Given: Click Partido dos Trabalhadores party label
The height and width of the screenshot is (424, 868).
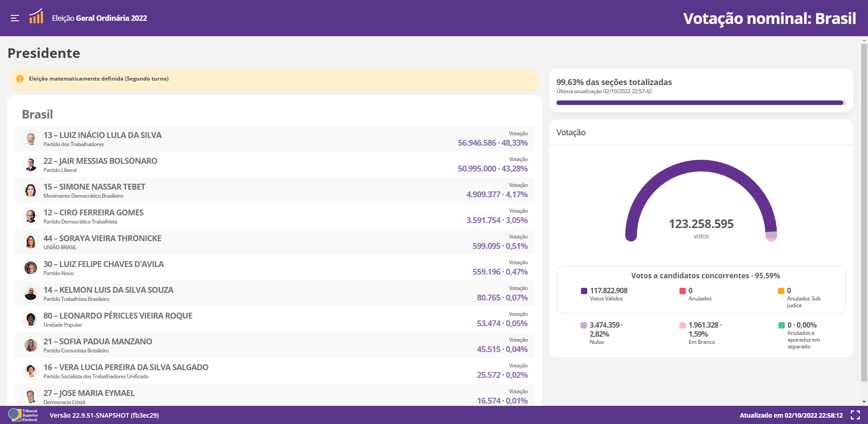Looking at the screenshot, I should pos(74,144).
